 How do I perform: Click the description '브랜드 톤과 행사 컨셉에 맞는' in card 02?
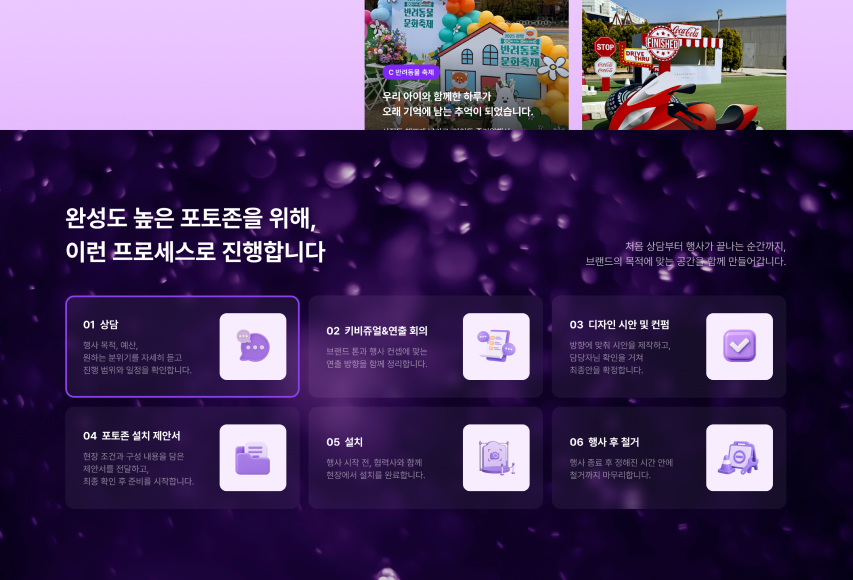(x=377, y=351)
